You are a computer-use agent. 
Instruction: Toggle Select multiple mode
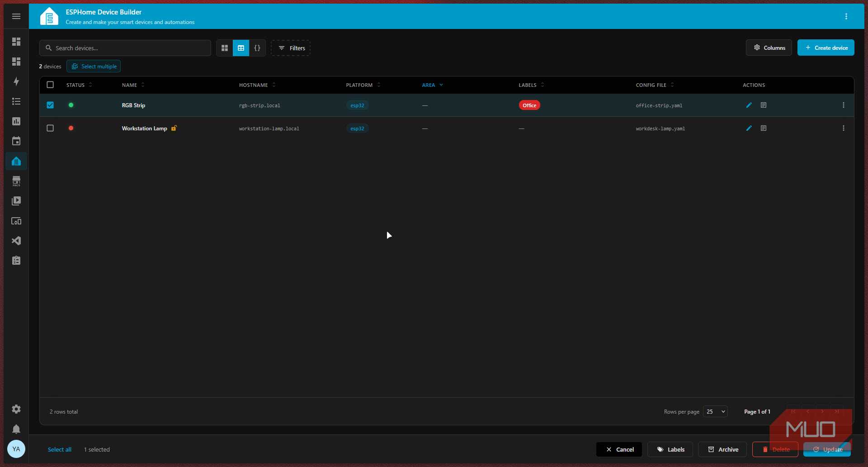click(x=94, y=66)
